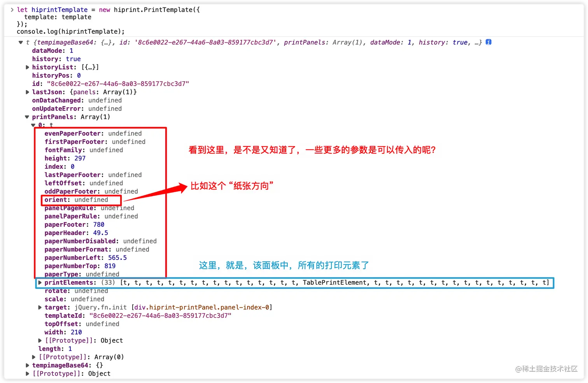Click the console input prompt chevron
The width and height of the screenshot is (588, 383).
12,10
